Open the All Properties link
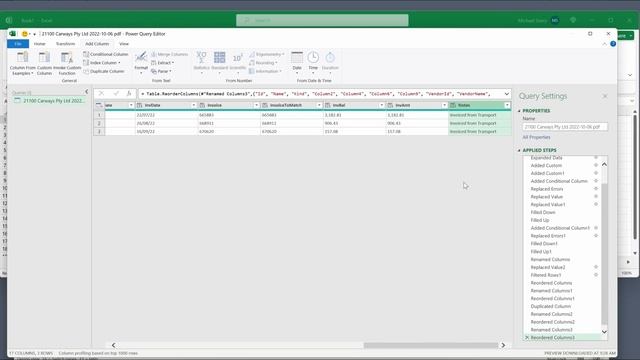Viewport: 640px width, 360px height. pos(536,138)
